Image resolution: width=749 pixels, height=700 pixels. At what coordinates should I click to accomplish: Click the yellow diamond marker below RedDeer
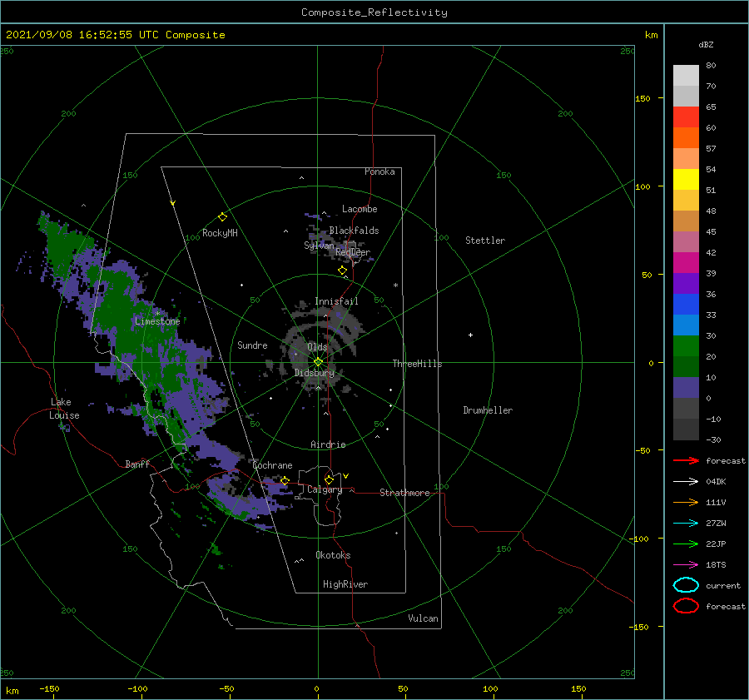343,271
